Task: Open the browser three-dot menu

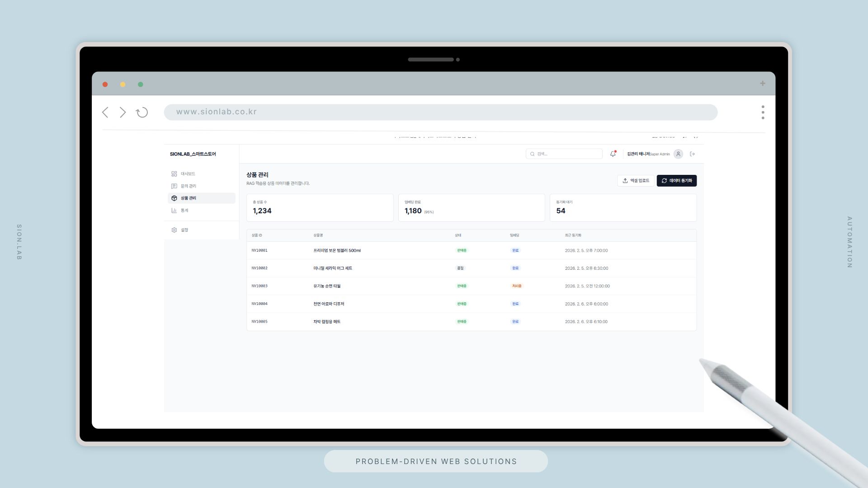Action: [763, 113]
